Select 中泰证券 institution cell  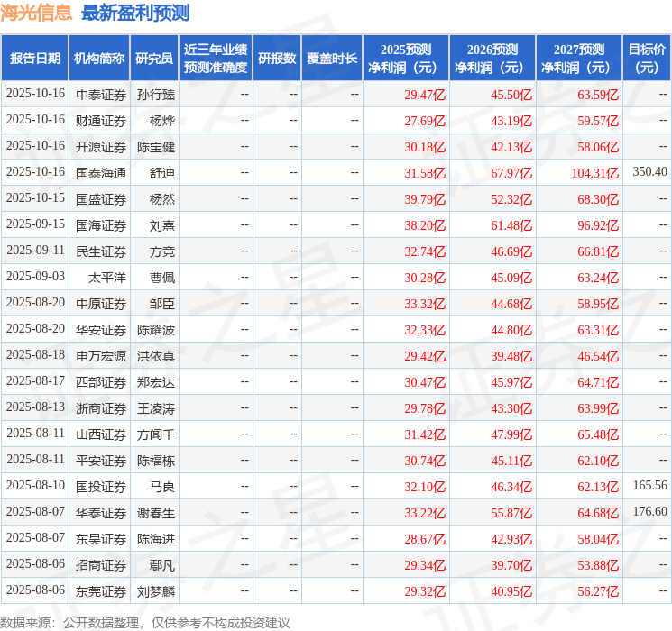tap(101, 95)
